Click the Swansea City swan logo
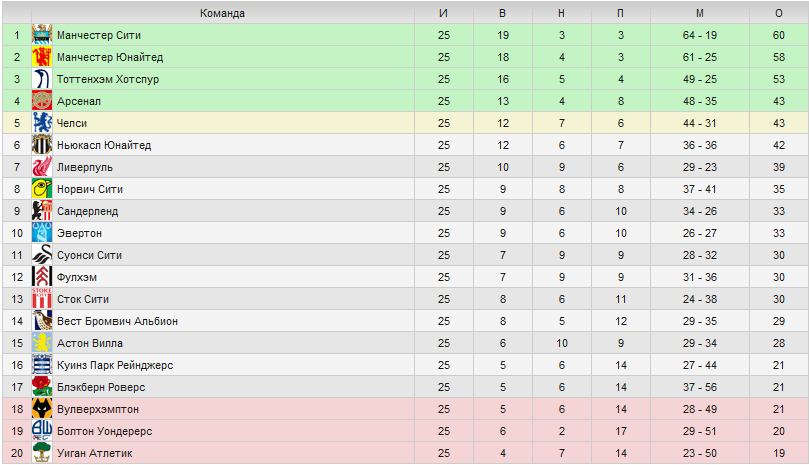 [42, 255]
